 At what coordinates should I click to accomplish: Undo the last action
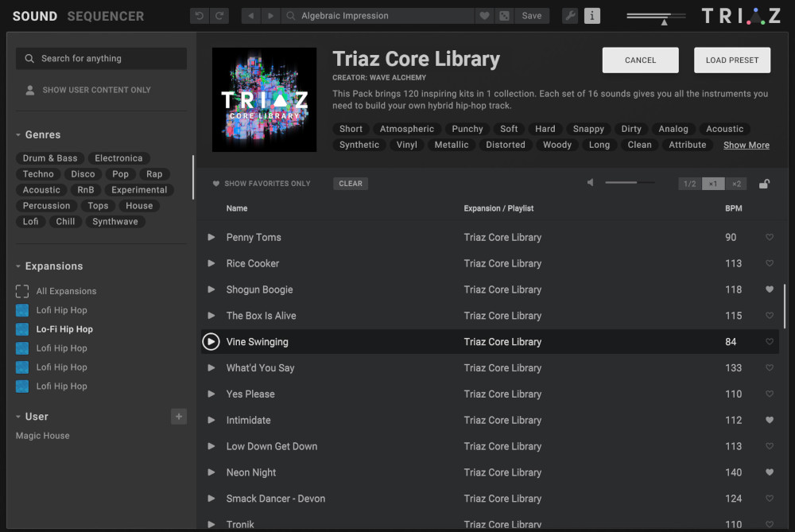tap(200, 15)
